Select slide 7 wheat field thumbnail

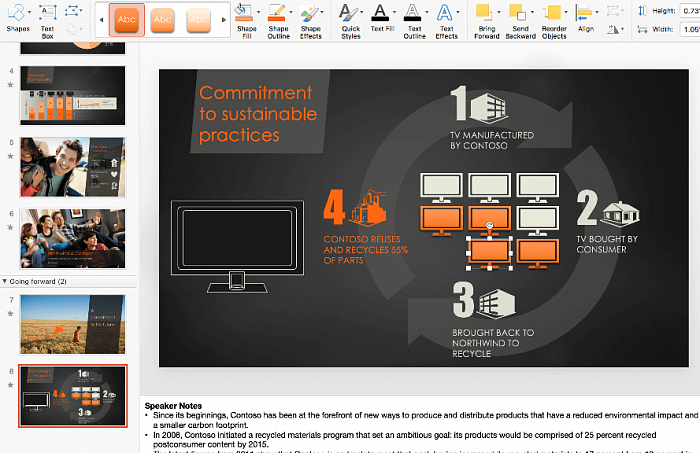pos(73,324)
